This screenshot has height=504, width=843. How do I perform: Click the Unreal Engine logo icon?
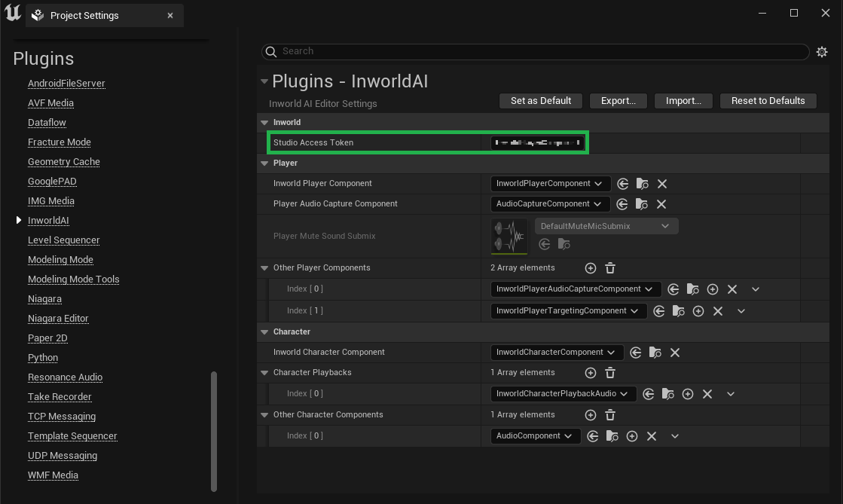pyautogui.click(x=12, y=13)
